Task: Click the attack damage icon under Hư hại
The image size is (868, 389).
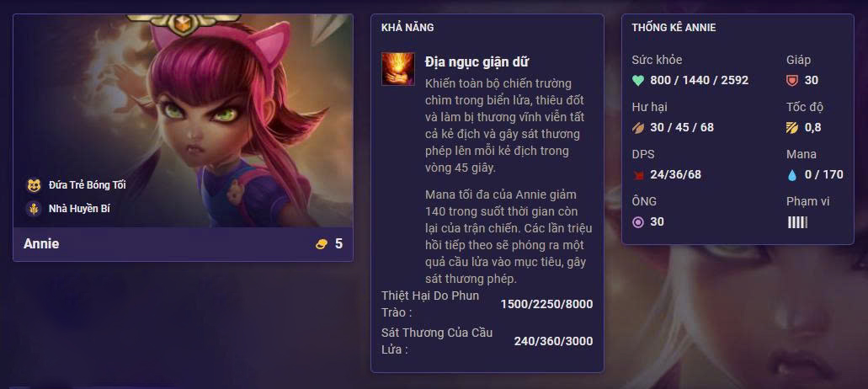Action: coord(638,128)
